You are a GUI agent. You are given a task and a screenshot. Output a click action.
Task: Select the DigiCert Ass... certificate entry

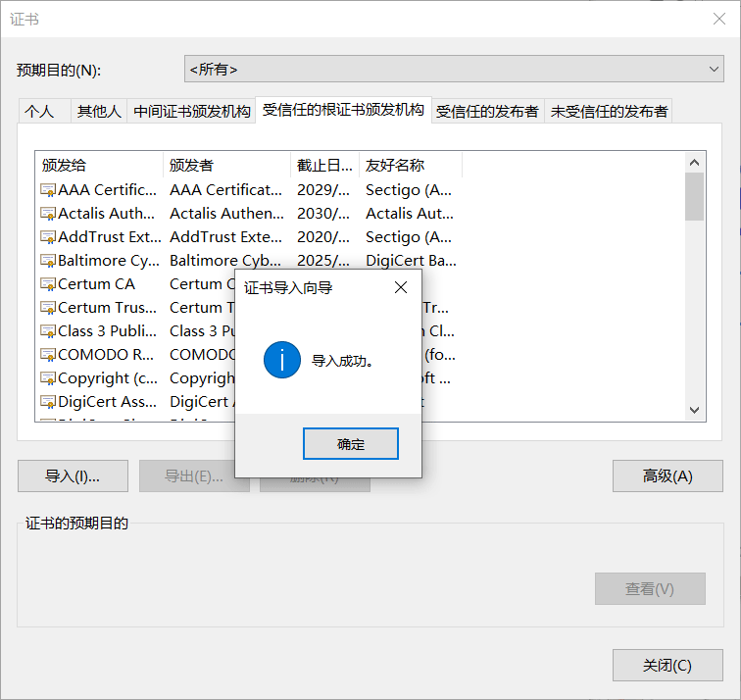pyautogui.click(x=107, y=402)
